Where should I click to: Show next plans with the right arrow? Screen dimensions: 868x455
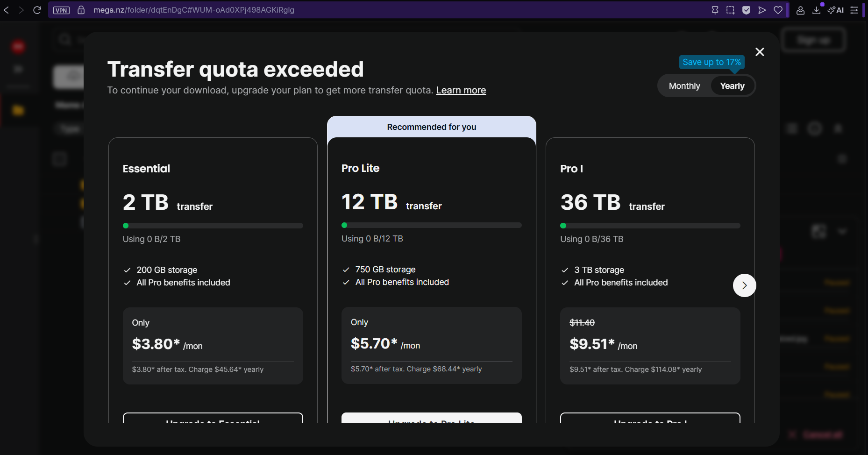745,285
